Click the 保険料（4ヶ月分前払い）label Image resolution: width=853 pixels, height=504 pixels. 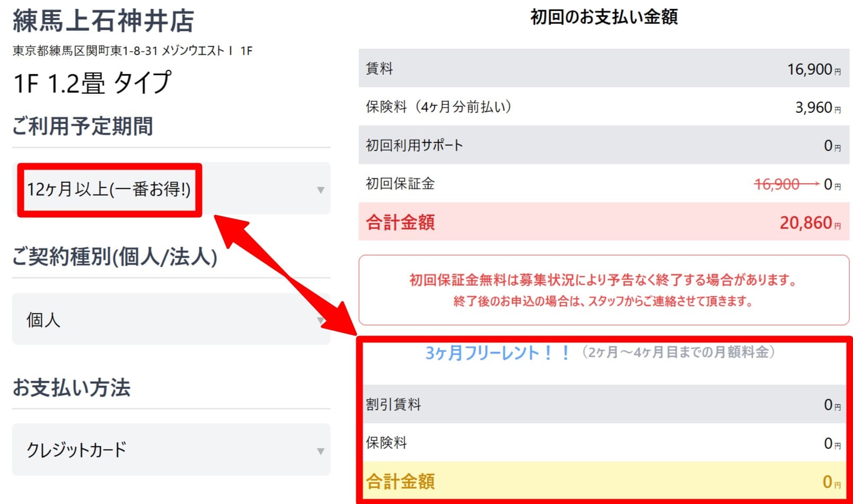439,107
